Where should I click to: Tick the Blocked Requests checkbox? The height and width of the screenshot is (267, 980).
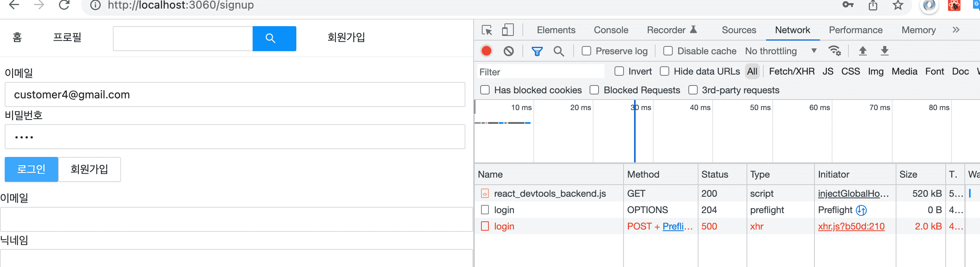(594, 90)
